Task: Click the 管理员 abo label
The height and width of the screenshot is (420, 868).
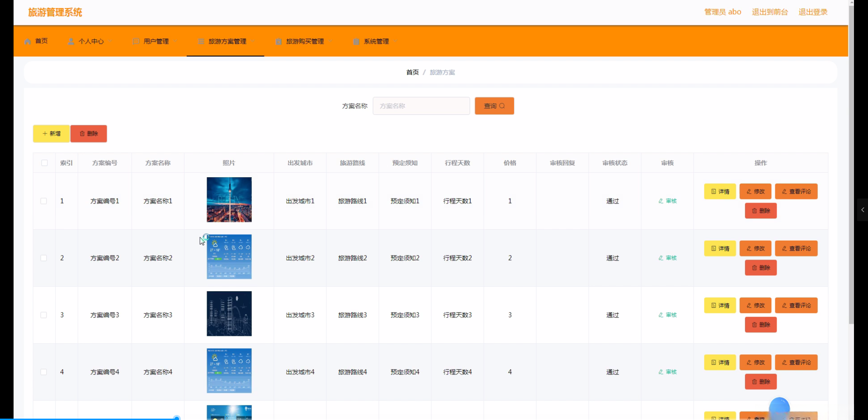Action: pyautogui.click(x=722, y=12)
